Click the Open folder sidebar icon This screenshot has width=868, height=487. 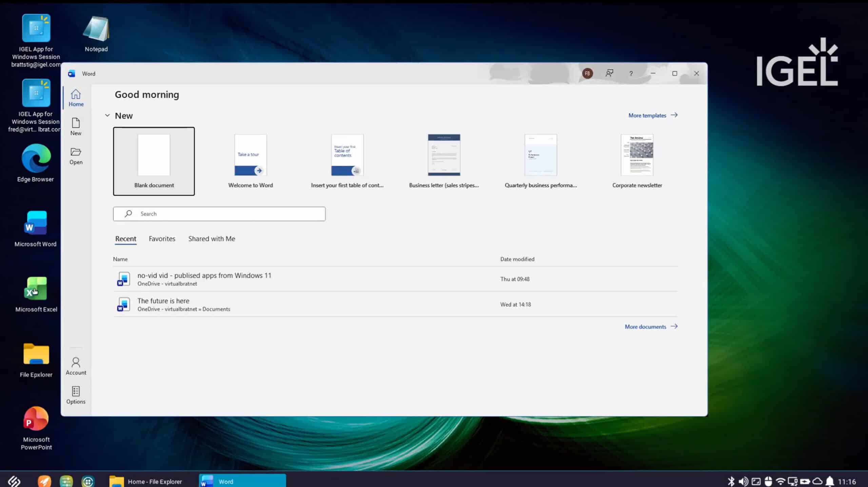click(x=76, y=156)
